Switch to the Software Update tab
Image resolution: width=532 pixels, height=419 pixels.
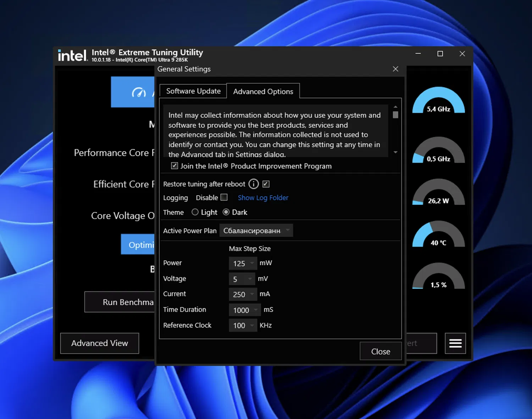193,91
